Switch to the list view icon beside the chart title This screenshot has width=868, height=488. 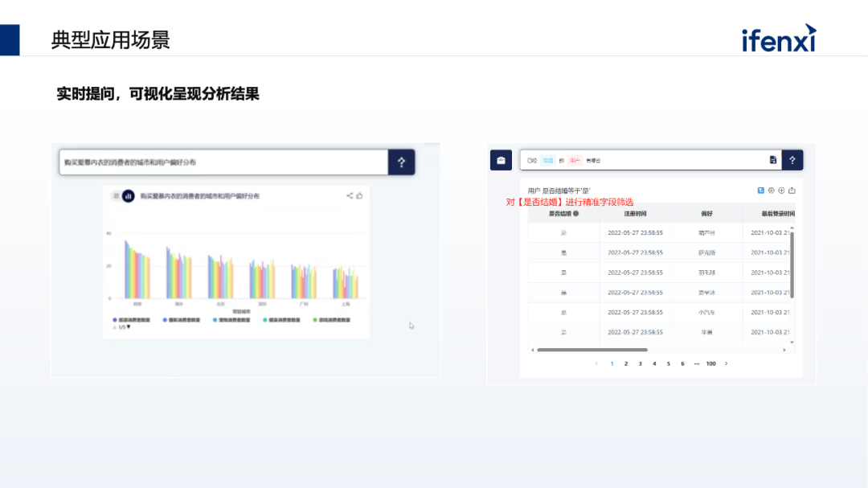[x=116, y=195]
